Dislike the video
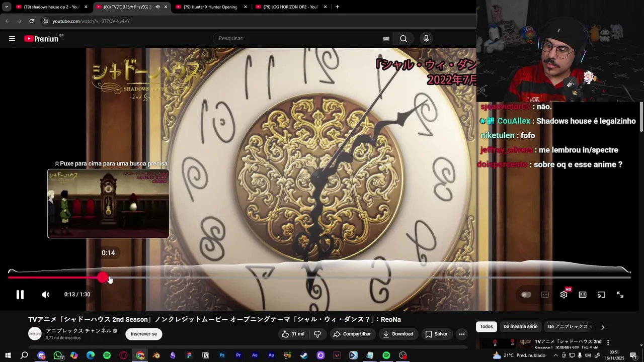Image resolution: width=644 pixels, height=362 pixels. click(x=317, y=334)
